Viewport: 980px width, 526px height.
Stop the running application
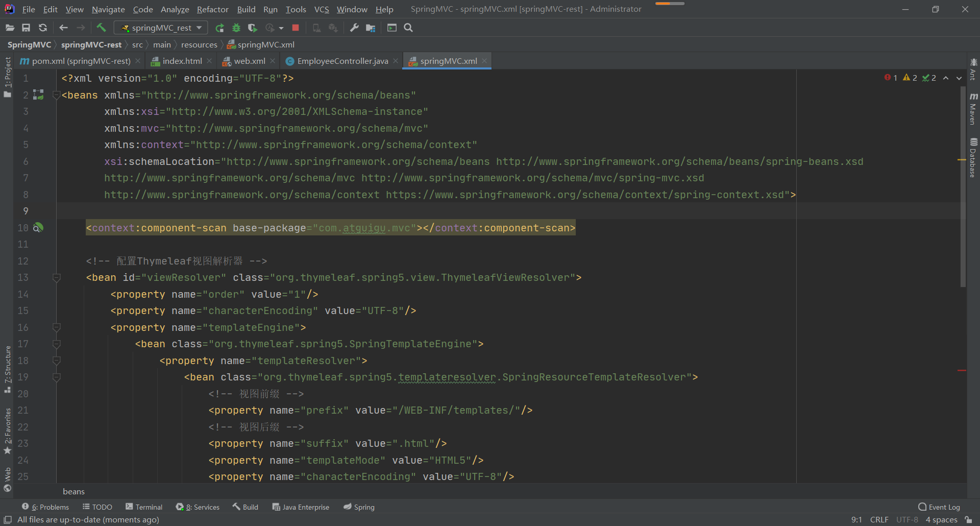[x=295, y=28]
